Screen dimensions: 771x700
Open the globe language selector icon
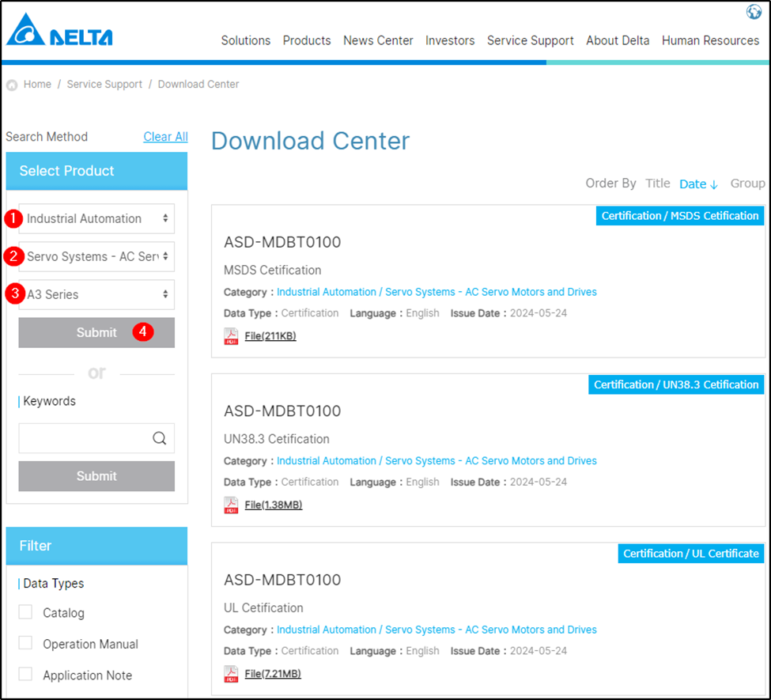754,12
